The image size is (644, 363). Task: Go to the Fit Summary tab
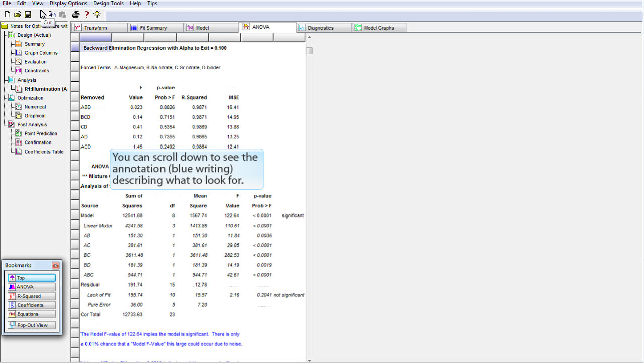click(x=153, y=28)
